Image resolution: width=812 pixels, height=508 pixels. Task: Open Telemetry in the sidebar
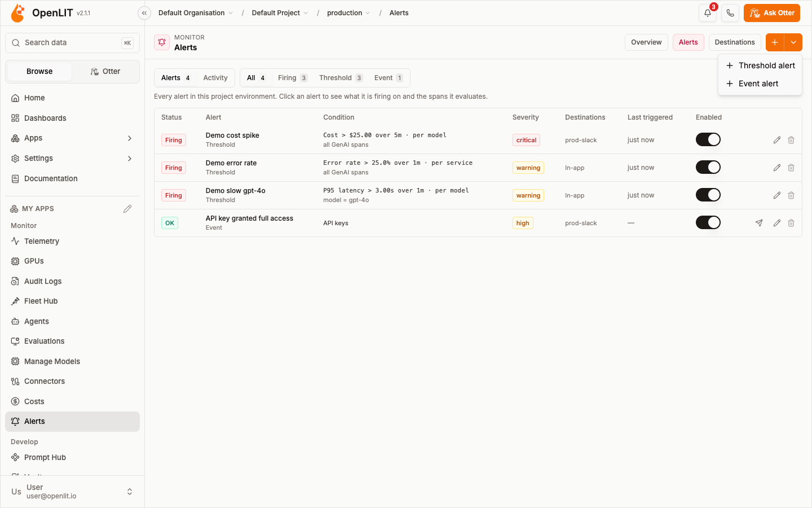(x=72, y=241)
